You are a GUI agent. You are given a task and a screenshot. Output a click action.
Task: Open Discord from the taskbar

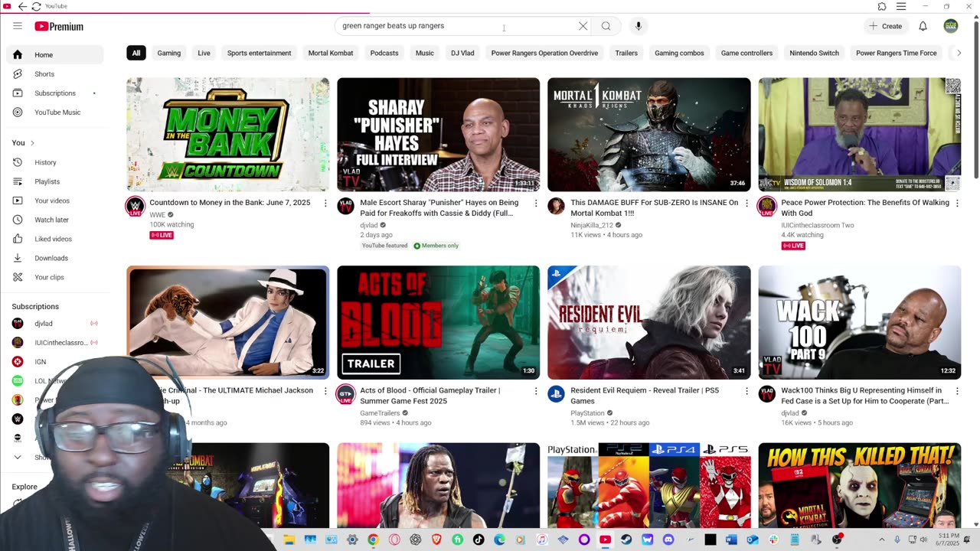click(x=668, y=540)
